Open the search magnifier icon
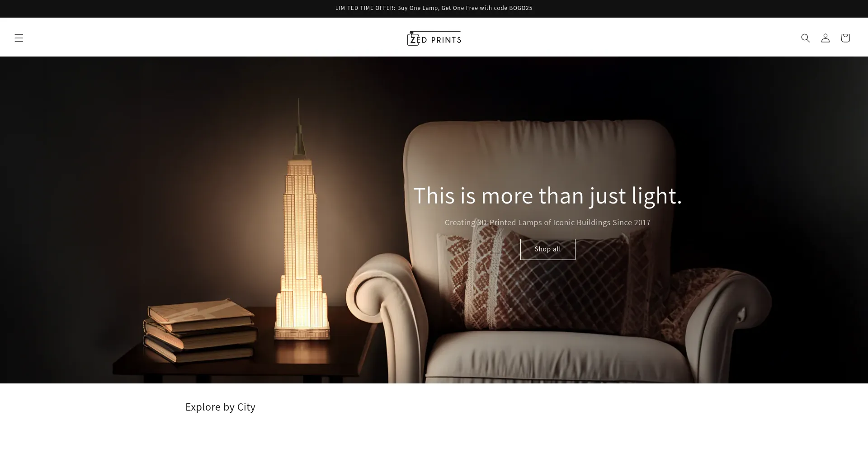This screenshot has width=868, height=449. [x=805, y=38]
